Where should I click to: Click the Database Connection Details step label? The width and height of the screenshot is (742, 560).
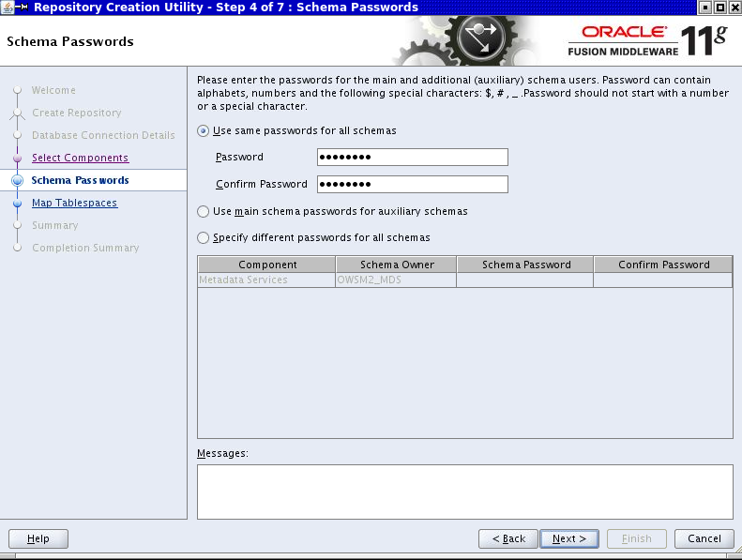point(103,135)
